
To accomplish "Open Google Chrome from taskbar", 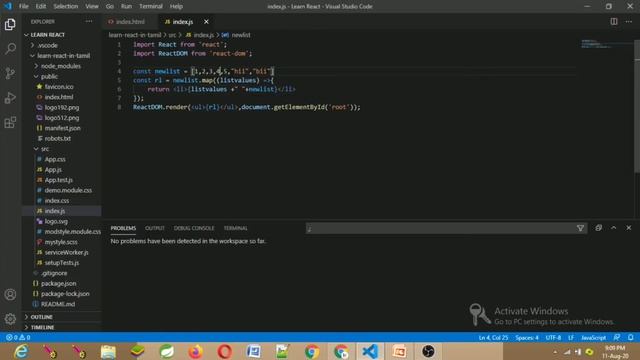I will coord(312,351).
